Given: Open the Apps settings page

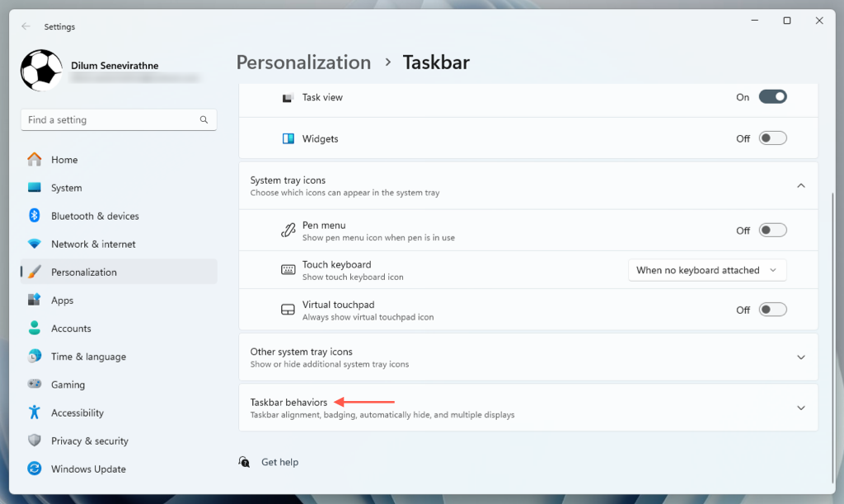Looking at the screenshot, I should (63, 301).
